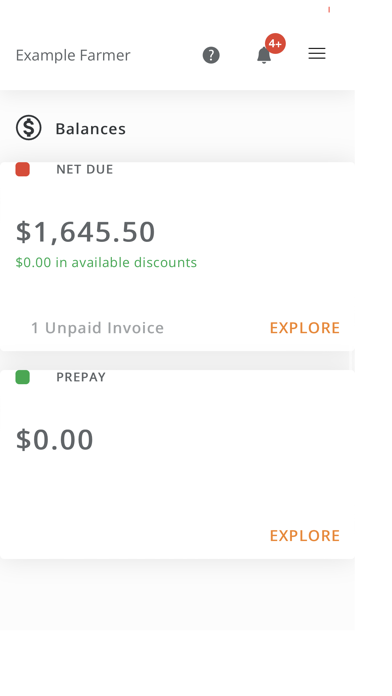Click the Balances dollar sign icon

pyautogui.click(x=29, y=128)
